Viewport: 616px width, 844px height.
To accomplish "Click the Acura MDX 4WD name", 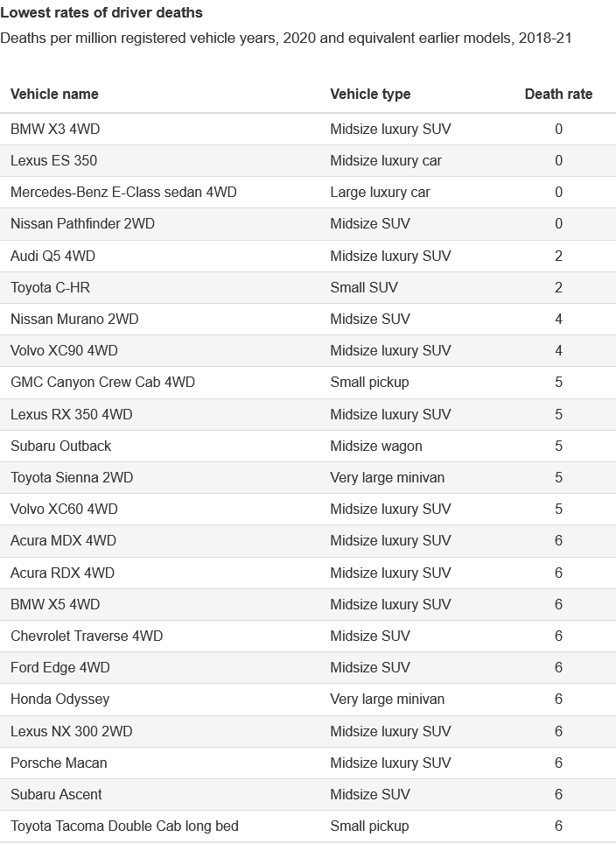I will 63,540.
